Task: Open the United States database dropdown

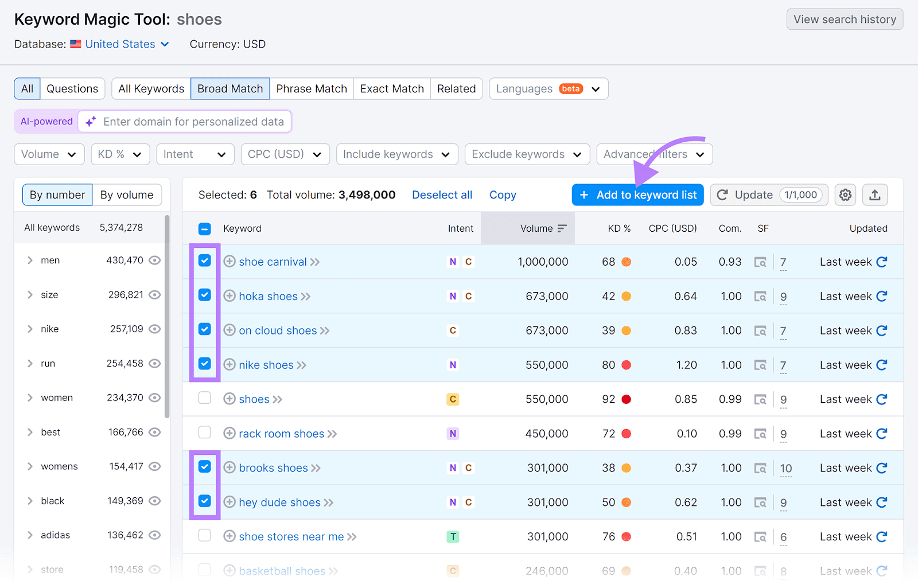Action: tap(120, 44)
